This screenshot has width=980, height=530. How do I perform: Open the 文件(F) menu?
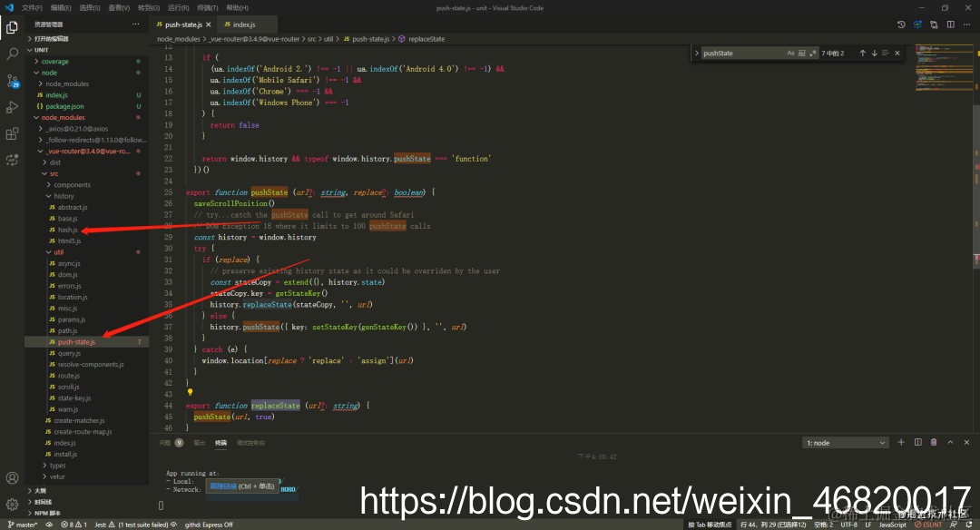32,8
